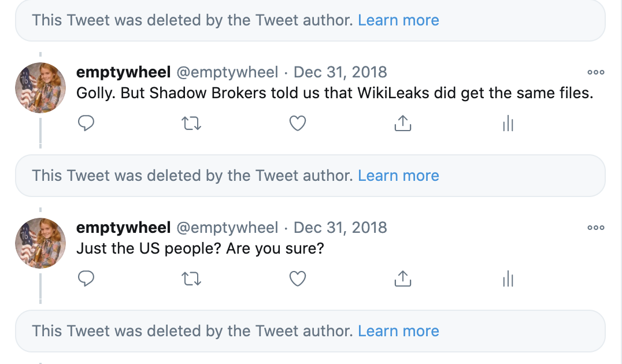The image size is (622, 364).
Task: Open emptywheel profile name on Shadow Brokers tweet
Action: tap(123, 72)
